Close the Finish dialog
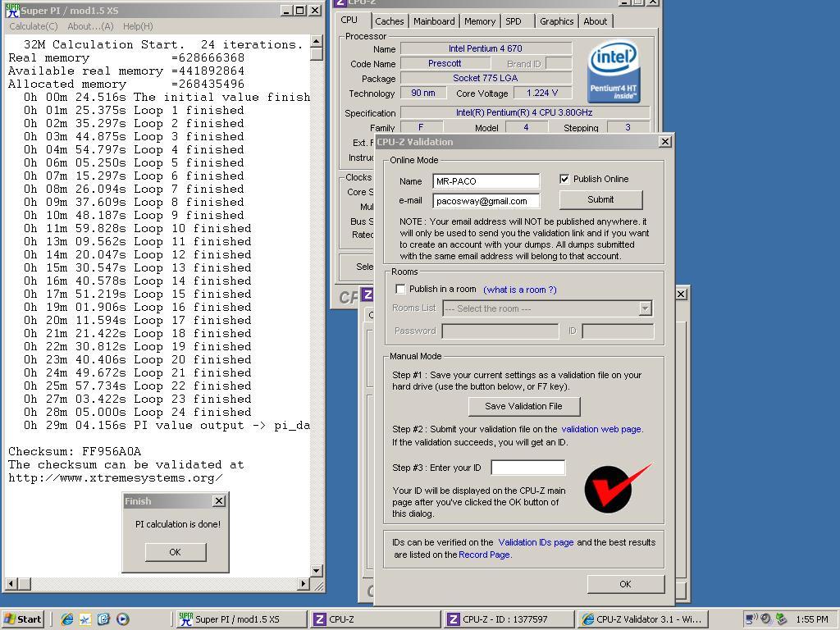Viewport: 840px width, 630px height. point(219,501)
